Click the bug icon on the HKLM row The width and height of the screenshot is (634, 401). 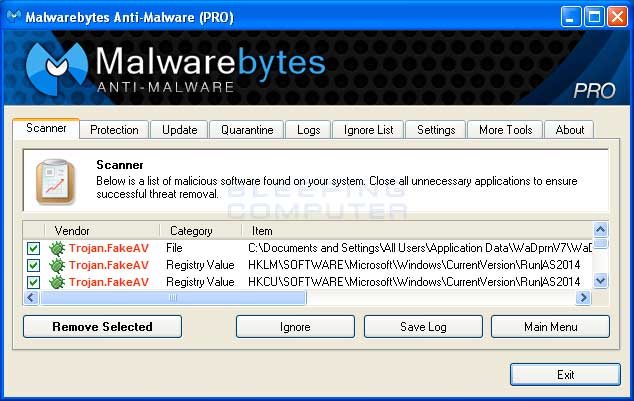point(57,265)
